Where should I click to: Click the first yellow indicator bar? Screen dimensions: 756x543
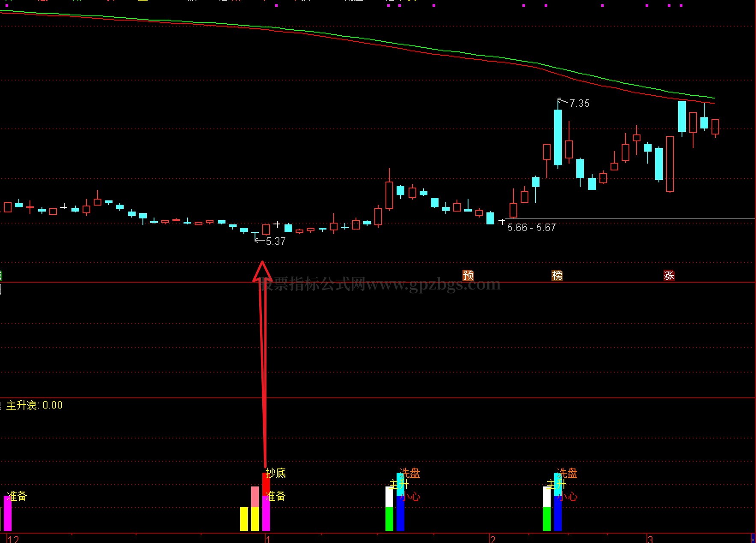[x=244, y=519]
